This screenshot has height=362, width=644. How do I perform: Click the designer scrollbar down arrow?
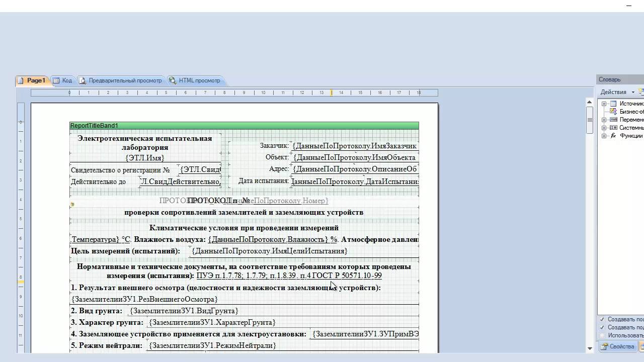(x=590, y=348)
